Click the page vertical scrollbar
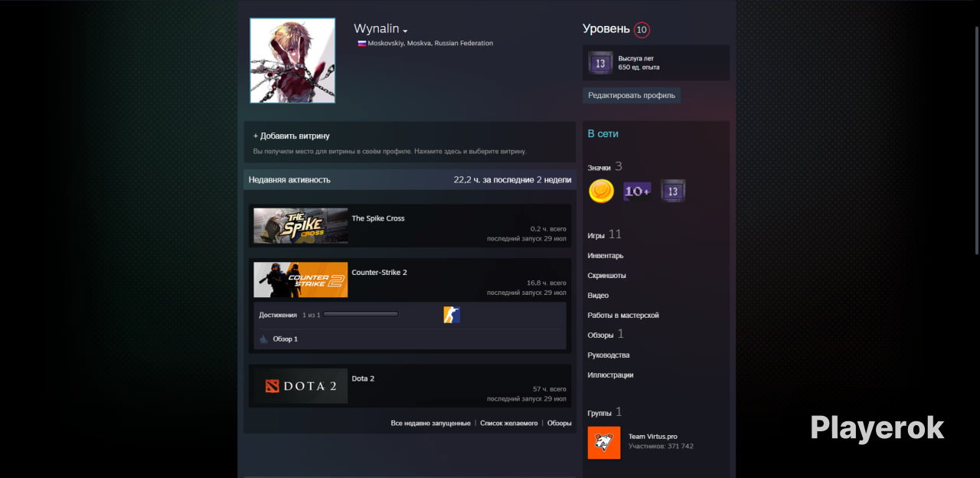The height and width of the screenshot is (478, 980). coord(977,139)
